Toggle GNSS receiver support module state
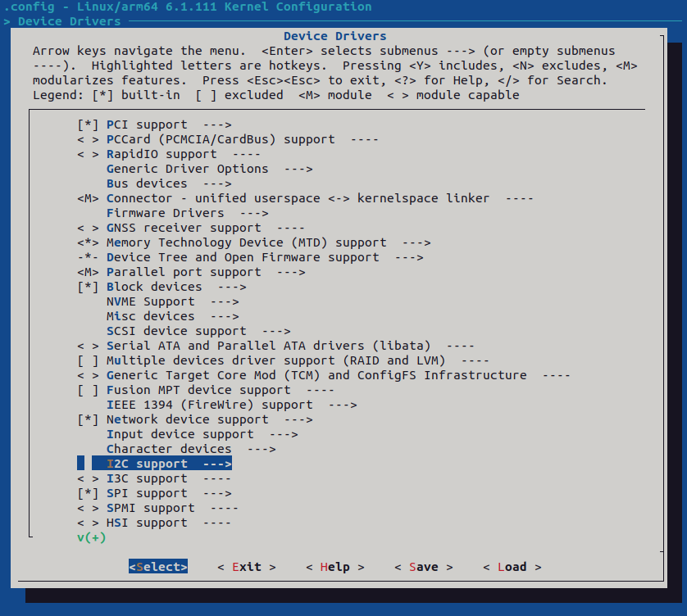This screenshot has width=687, height=616. [x=88, y=228]
